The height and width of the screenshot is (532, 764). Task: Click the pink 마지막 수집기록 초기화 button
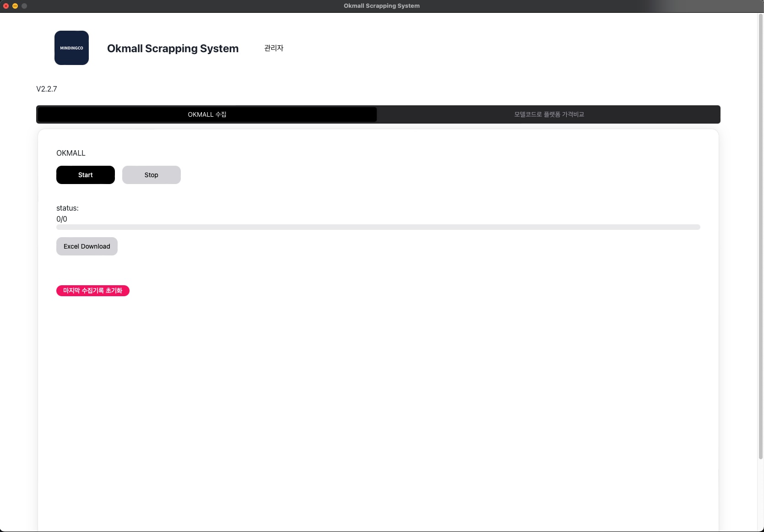93,291
